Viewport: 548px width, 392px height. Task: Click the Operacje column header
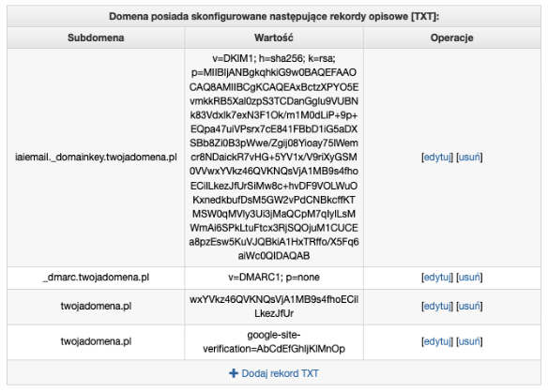point(452,38)
